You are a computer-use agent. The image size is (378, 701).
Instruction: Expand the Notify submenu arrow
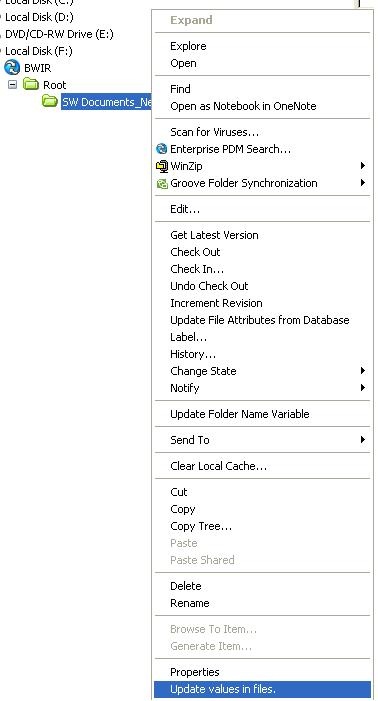(363, 388)
